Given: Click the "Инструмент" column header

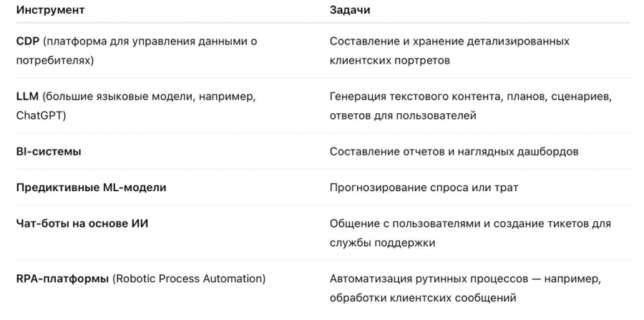Looking at the screenshot, I should (49, 11).
